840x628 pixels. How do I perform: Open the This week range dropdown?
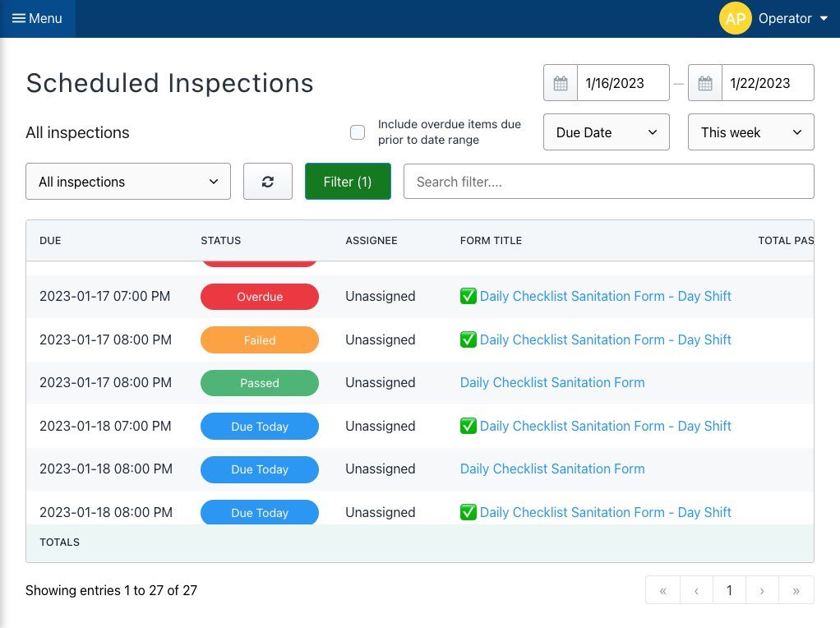click(751, 132)
